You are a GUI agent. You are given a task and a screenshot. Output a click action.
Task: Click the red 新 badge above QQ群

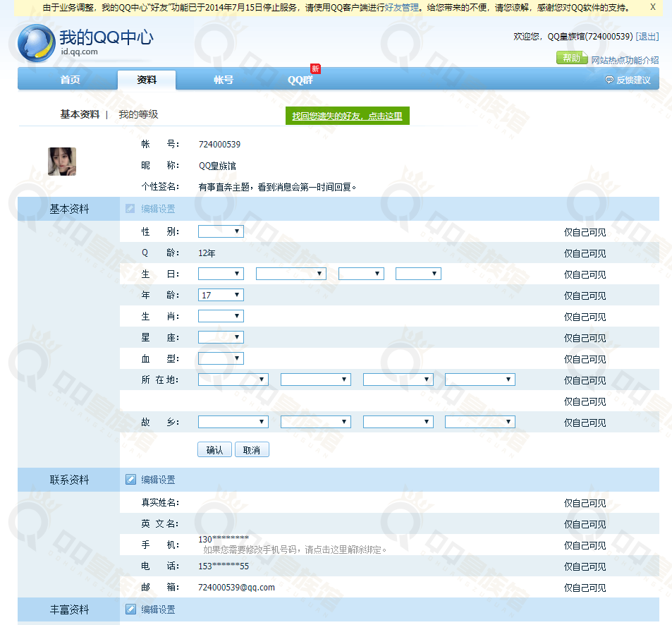pyautogui.click(x=314, y=68)
